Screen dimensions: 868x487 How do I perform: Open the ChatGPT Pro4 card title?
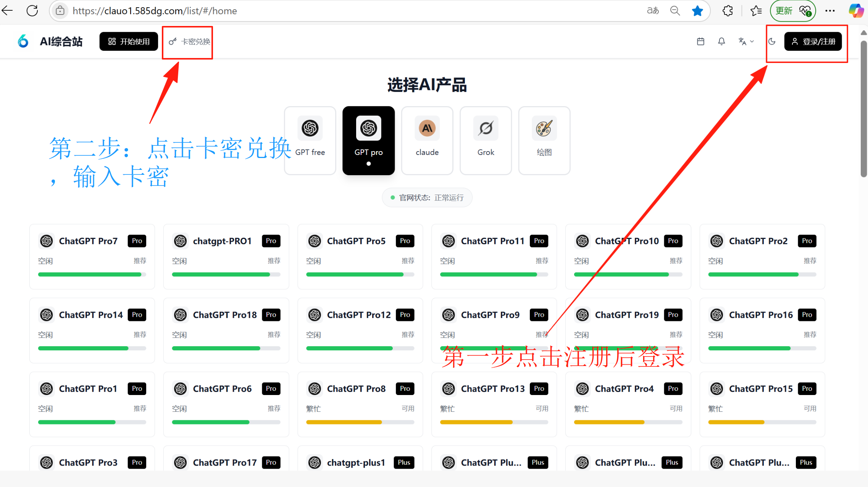pos(624,389)
